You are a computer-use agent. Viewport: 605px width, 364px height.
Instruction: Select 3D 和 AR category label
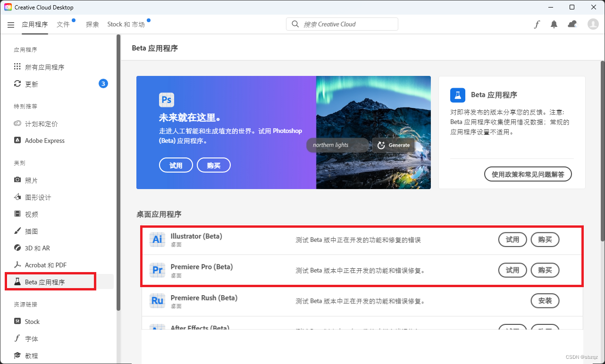point(37,248)
